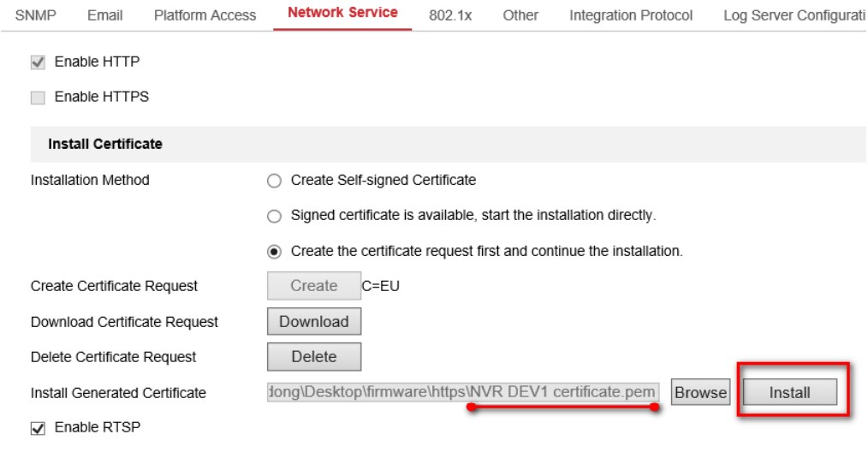Open the Log Server Configuration tab
Viewport: 868px width, 452px height.
pyautogui.click(x=794, y=15)
